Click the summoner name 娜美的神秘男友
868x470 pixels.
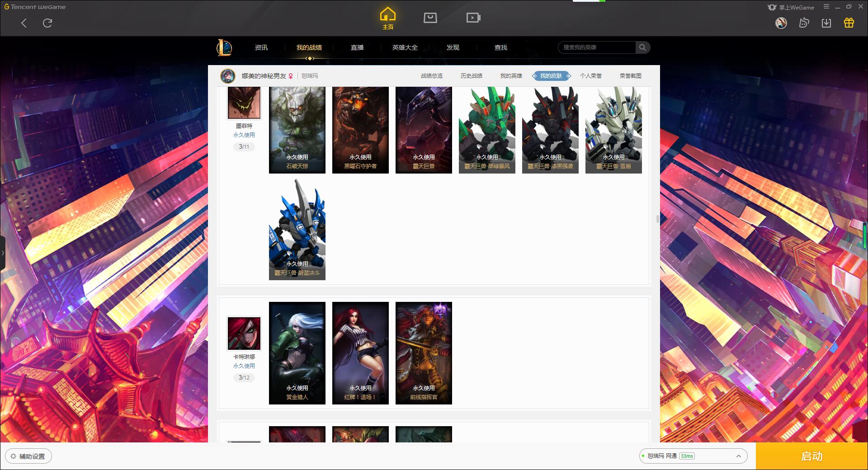coord(264,76)
